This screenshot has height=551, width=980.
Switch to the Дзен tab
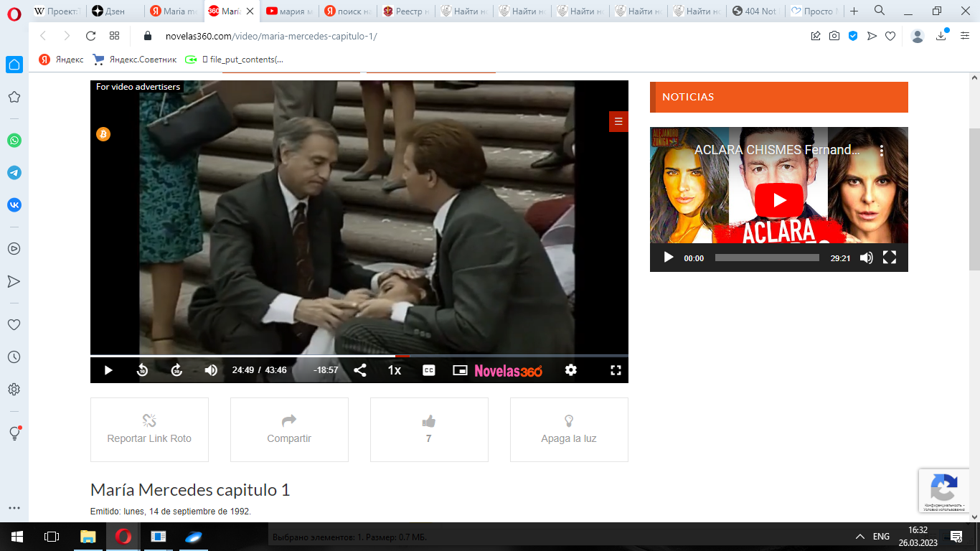pyautogui.click(x=115, y=11)
